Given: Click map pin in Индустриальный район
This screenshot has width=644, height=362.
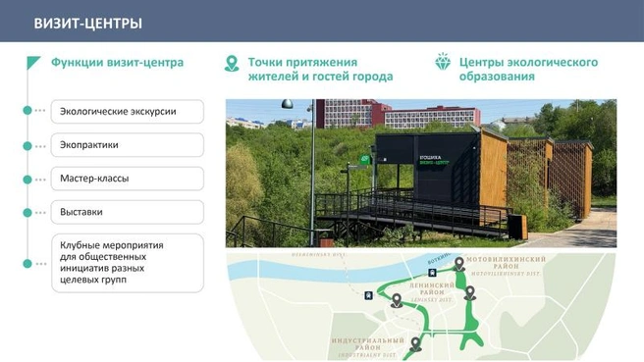Looking at the screenshot, I should (x=415, y=344).
